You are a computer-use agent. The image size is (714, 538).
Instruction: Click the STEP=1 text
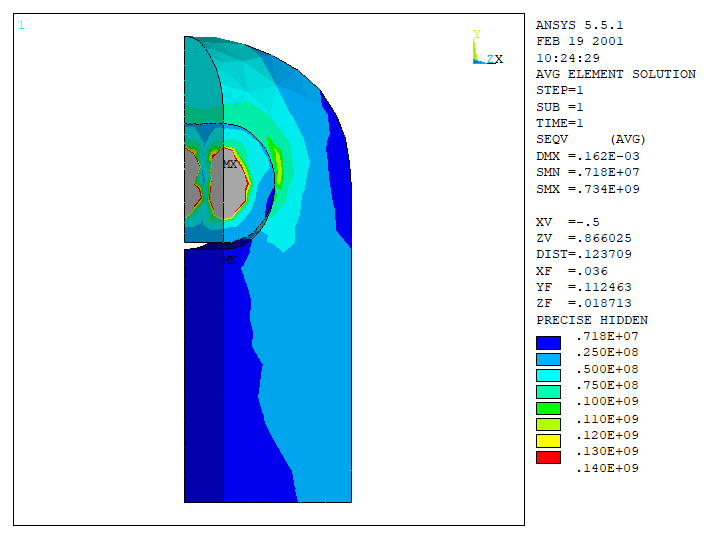coord(560,90)
